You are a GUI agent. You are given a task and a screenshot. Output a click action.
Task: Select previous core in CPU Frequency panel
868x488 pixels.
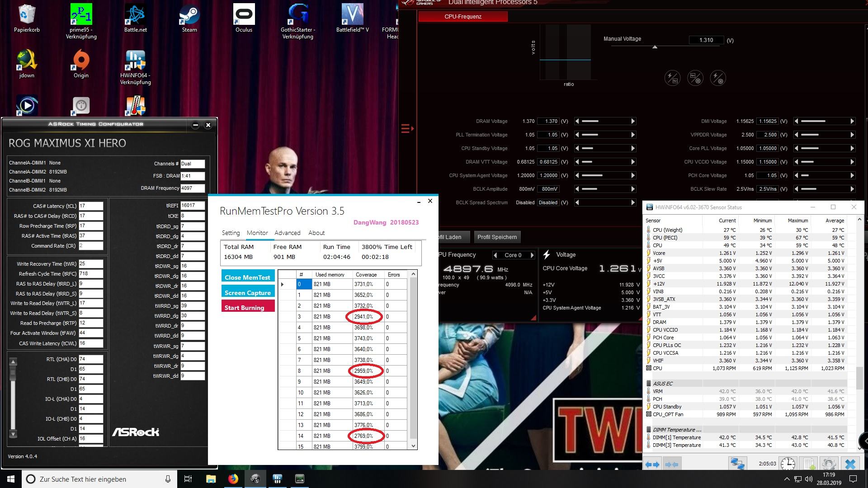pyautogui.click(x=495, y=255)
